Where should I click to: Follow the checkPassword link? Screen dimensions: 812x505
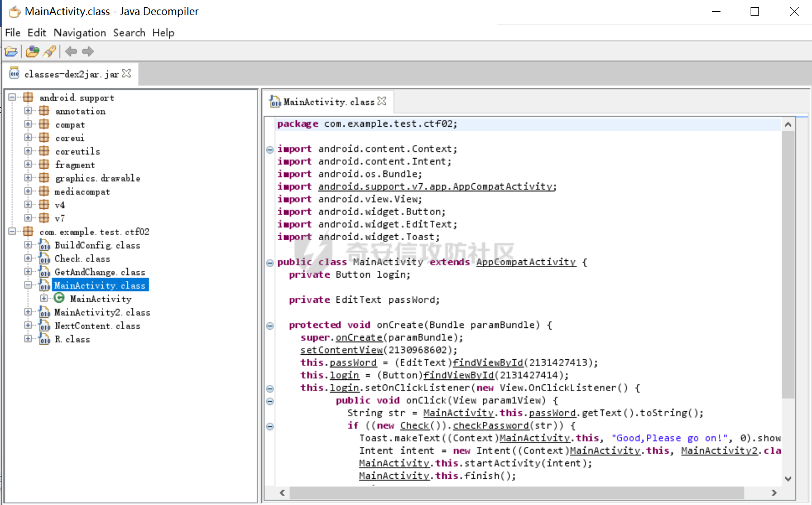[491, 426]
